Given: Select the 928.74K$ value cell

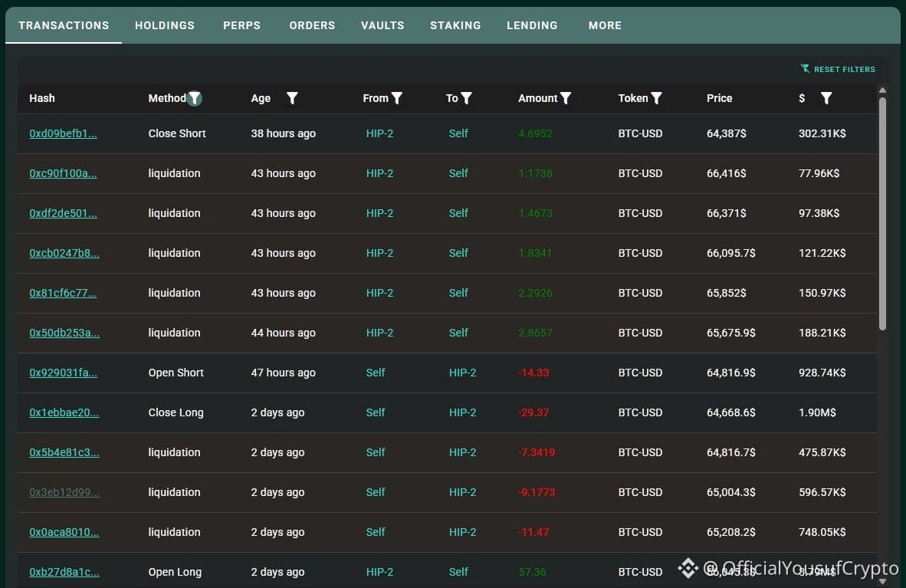Looking at the screenshot, I should click(822, 373).
